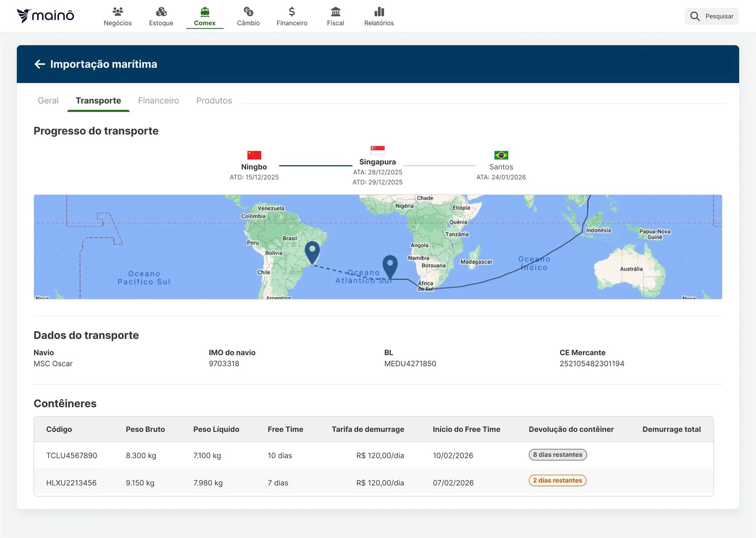Screen dimensions: 756x538
Task: Open Relatórios bar chart icon
Action: click(x=379, y=11)
